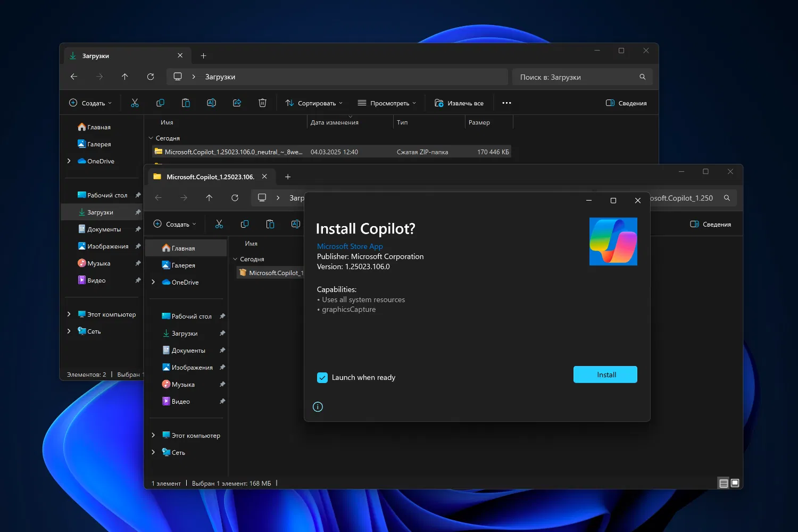Screen dimensions: 798x532
Task: Open Галерея in Загрузки window sidebar
Action: coord(95,144)
